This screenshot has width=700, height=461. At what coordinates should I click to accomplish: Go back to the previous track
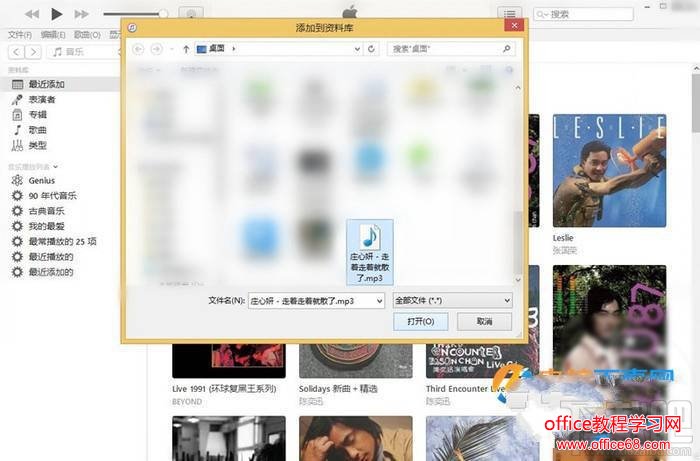[32, 14]
